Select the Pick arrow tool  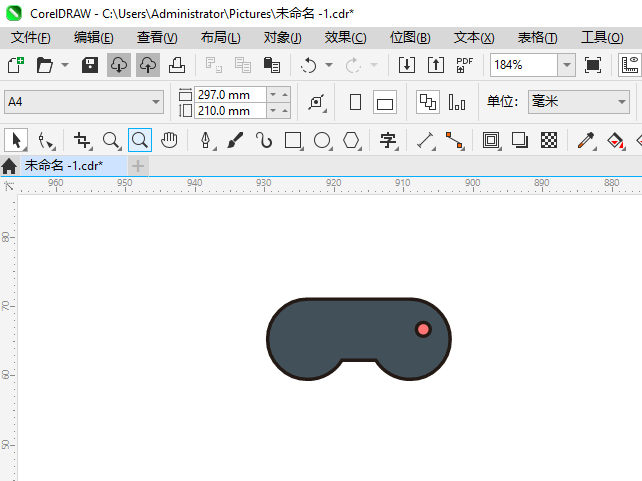(16, 140)
